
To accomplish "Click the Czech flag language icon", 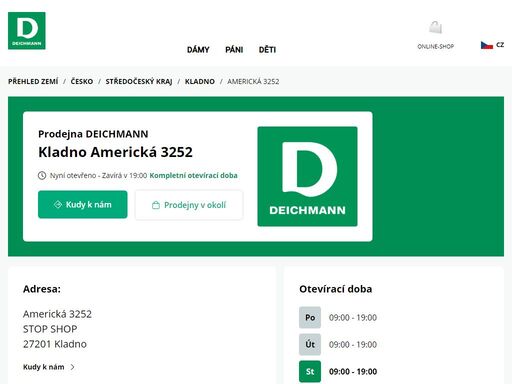I will click(x=487, y=45).
